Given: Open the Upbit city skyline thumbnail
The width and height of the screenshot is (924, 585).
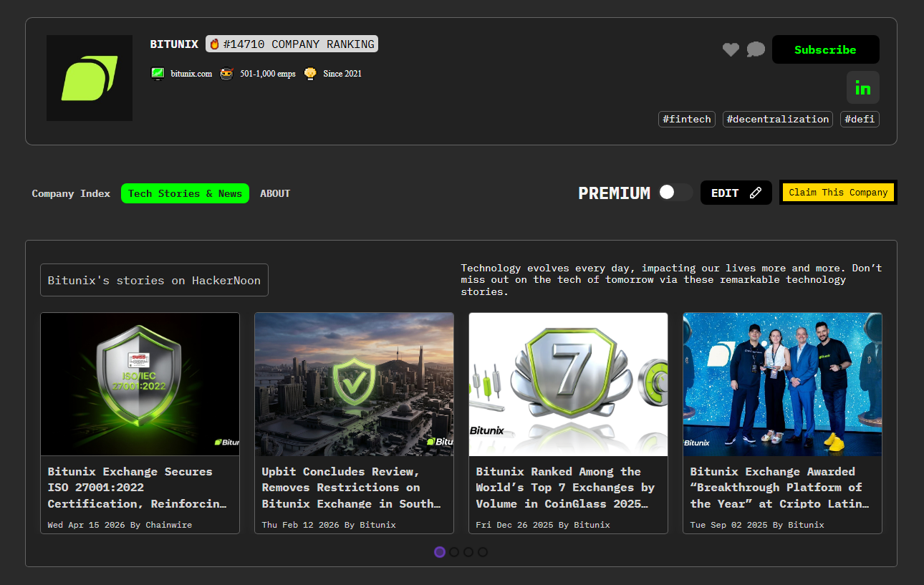Looking at the screenshot, I should click(354, 385).
